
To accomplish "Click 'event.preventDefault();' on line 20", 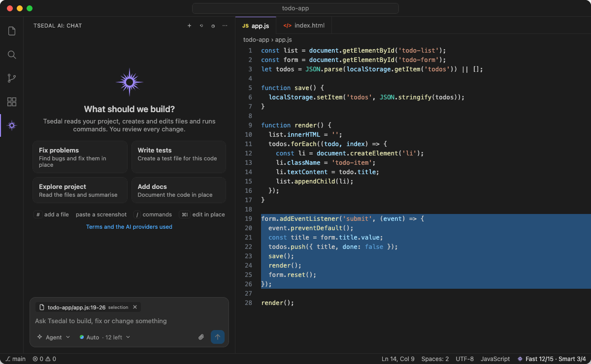I will tap(311, 228).
